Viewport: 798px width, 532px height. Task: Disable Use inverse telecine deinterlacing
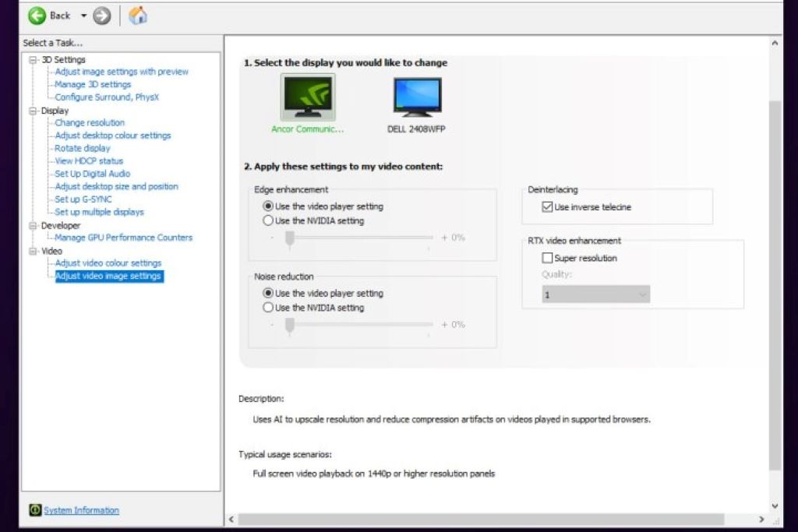tap(548, 206)
